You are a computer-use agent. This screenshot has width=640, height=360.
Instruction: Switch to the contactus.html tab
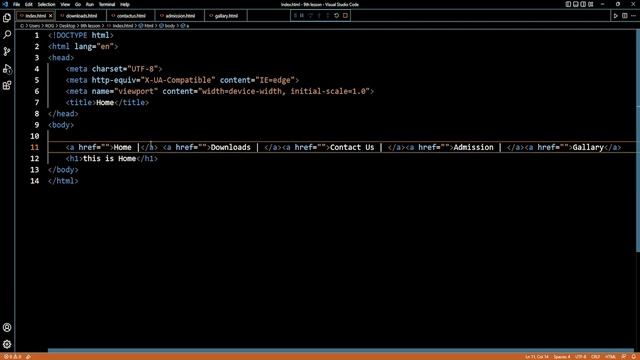131,16
